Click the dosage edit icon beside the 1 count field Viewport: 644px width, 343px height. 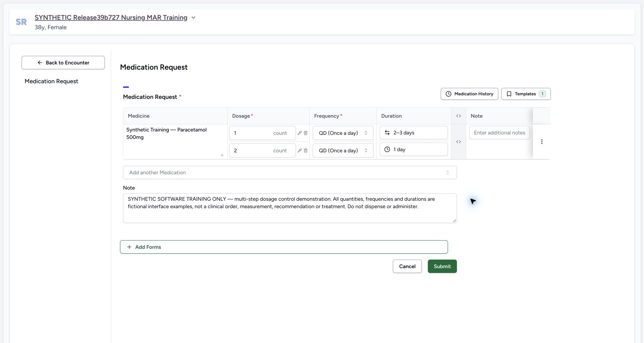tap(300, 133)
